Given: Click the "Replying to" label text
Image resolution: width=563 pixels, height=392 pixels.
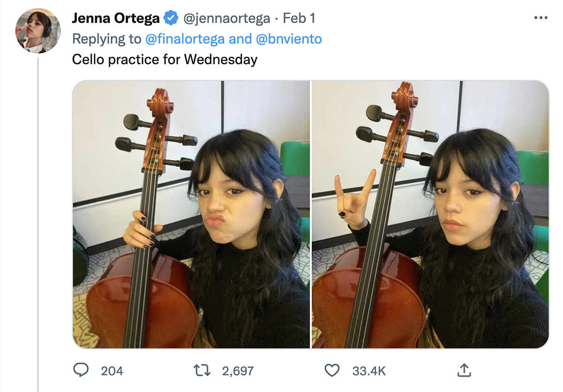Looking at the screenshot, I should 107,39.
